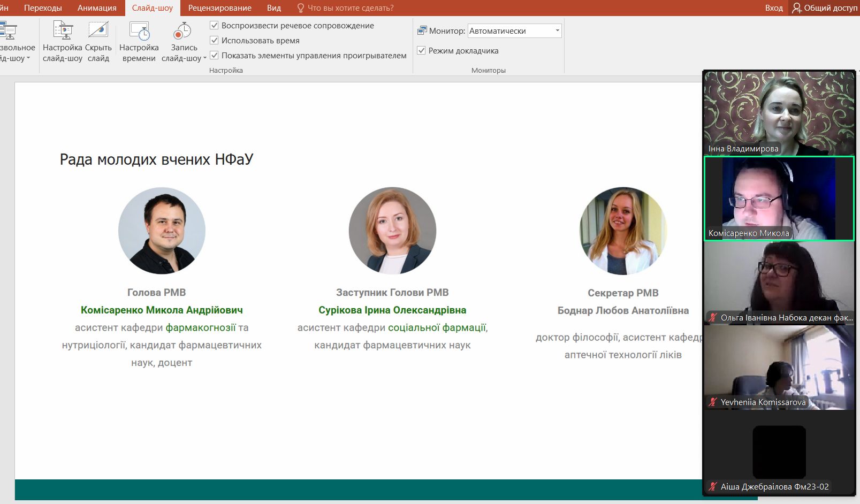Screen dimensions: 860x504
Task: Open the Вид tab
Action: [x=274, y=8]
